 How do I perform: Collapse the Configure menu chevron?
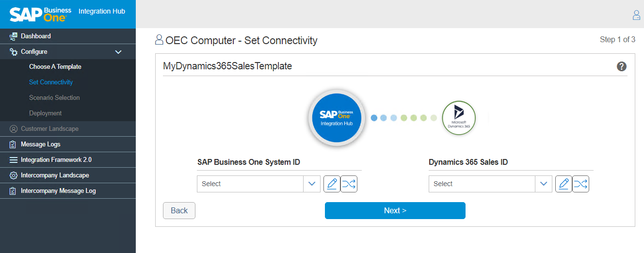[118, 52]
